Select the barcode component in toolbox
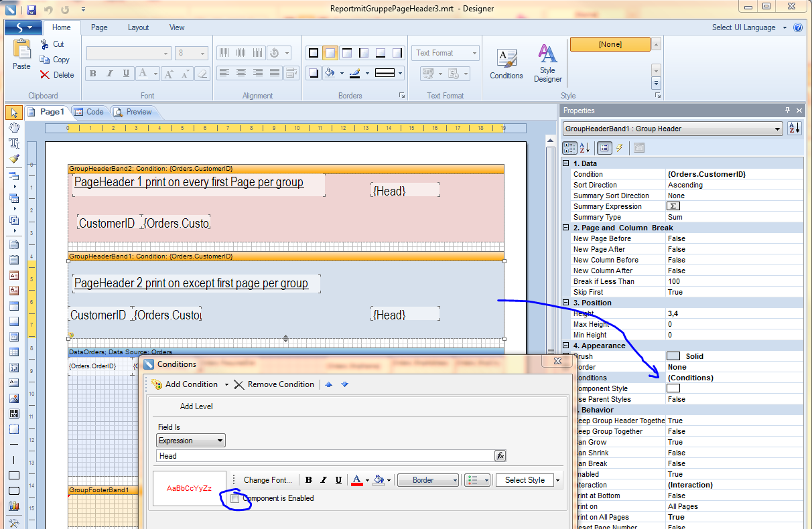The width and height of the screenshot is (812, 529). coord(13,414)
